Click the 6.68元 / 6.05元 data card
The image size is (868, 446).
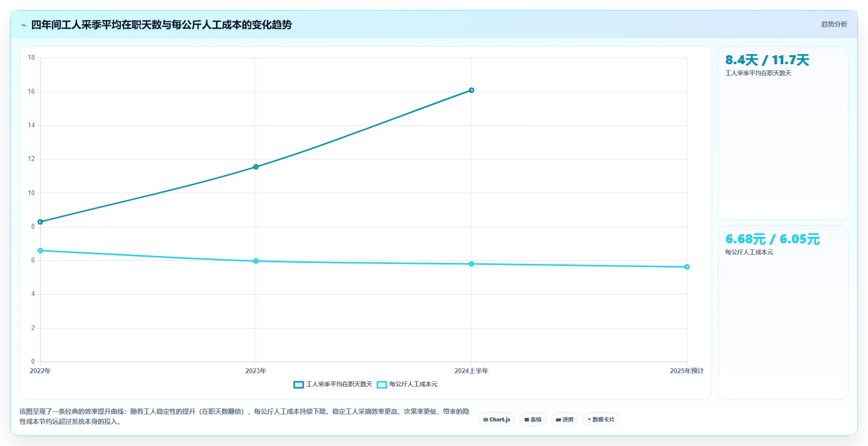tap(783, 312)
